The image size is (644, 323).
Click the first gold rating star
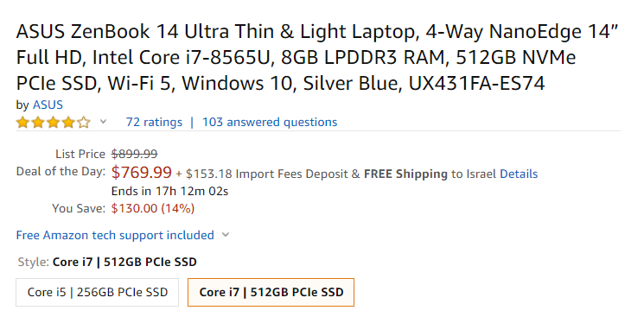coord(23,123)
